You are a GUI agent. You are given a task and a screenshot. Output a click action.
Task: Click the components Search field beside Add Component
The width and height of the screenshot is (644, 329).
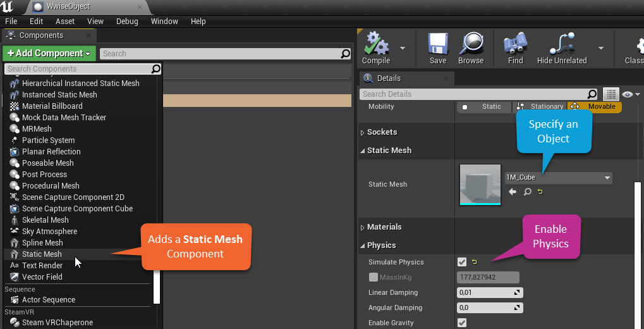point(225,53)
